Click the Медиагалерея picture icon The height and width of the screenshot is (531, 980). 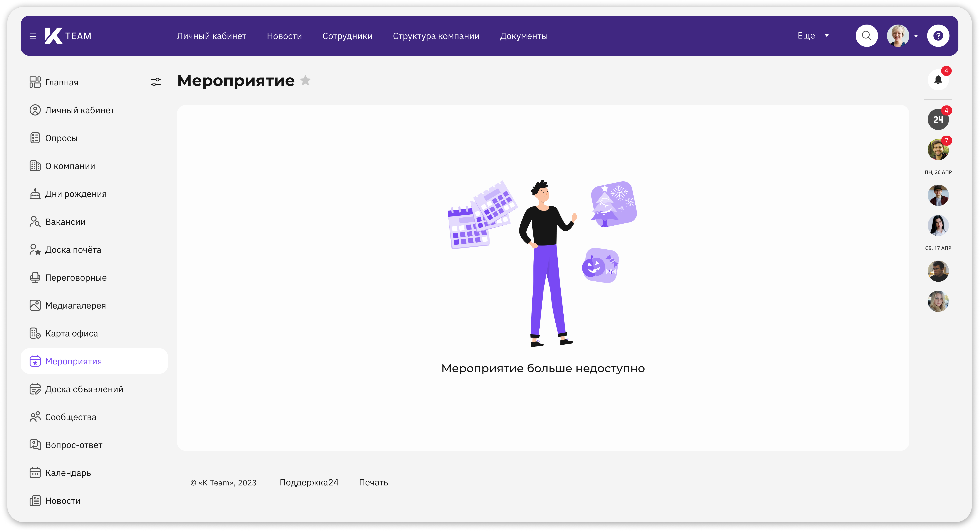[35, 305]
